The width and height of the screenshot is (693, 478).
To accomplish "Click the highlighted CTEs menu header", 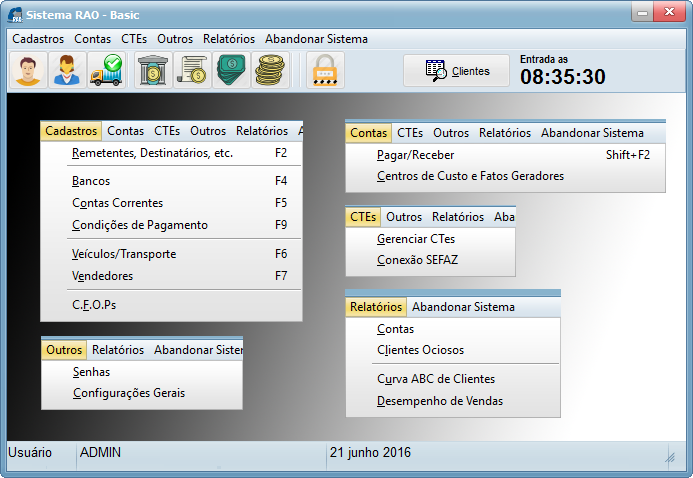I will (x=363, y=217).
